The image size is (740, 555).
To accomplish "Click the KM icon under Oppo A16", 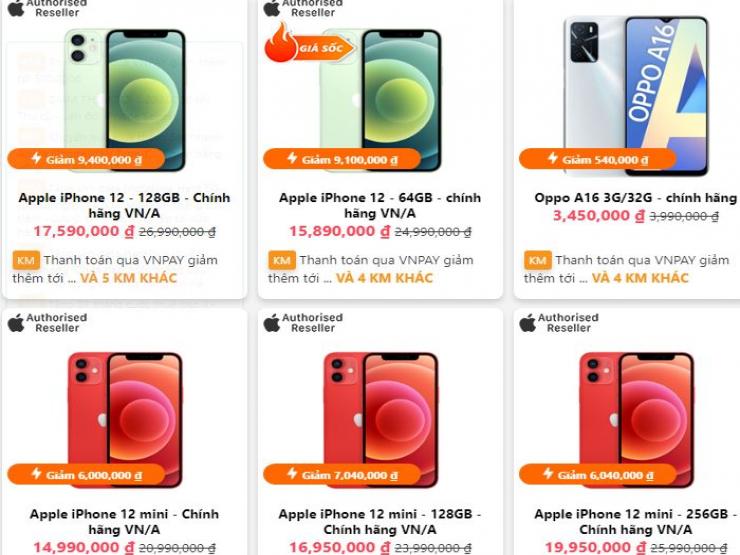I will coord(538,260).
